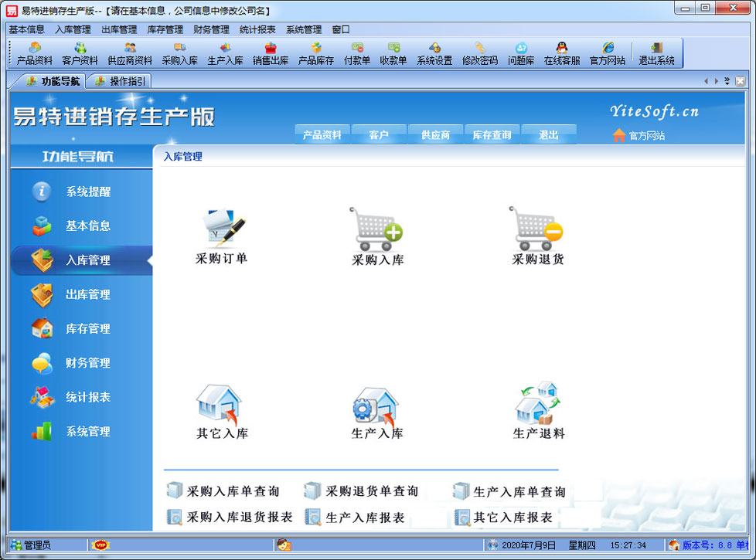Click 产品资料 toolbar icon
The height and width of the screenshot is (560, 756).
35,53
